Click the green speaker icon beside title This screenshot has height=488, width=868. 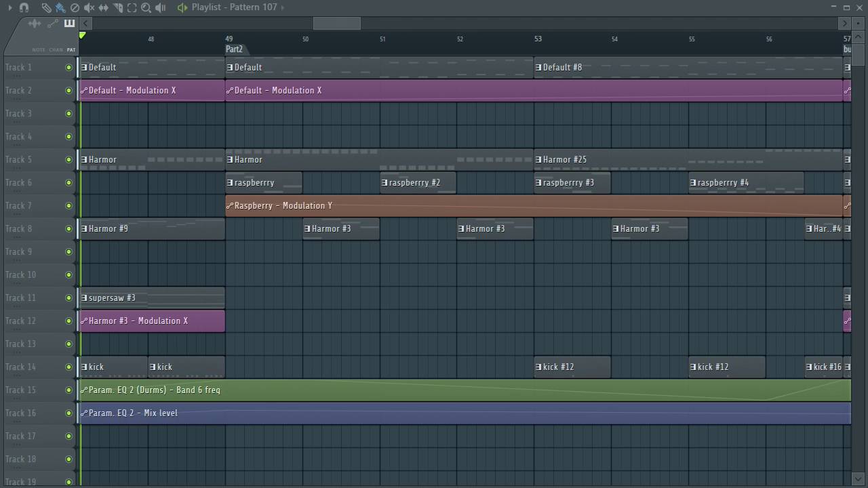(182, 7)
